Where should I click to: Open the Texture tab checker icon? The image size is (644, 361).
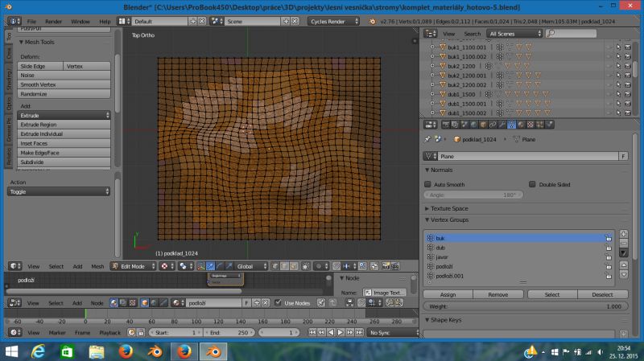[530, 125]
